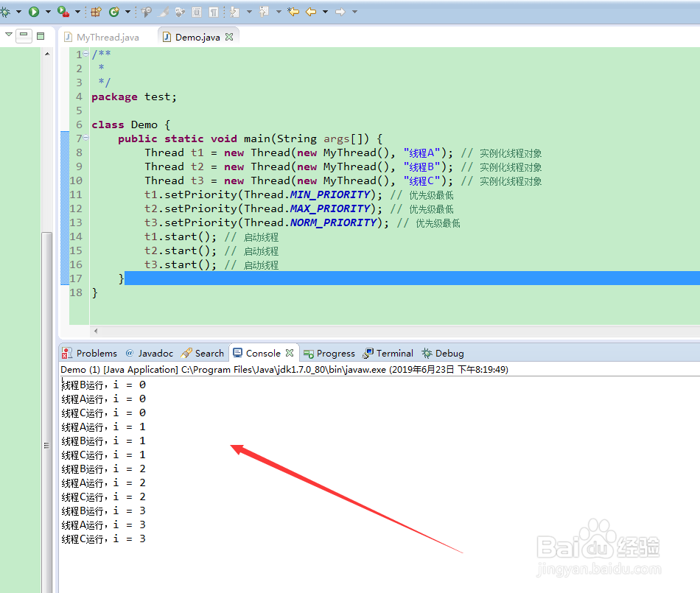Click the Javadoc @ tab icon

(x=130, y=353)
